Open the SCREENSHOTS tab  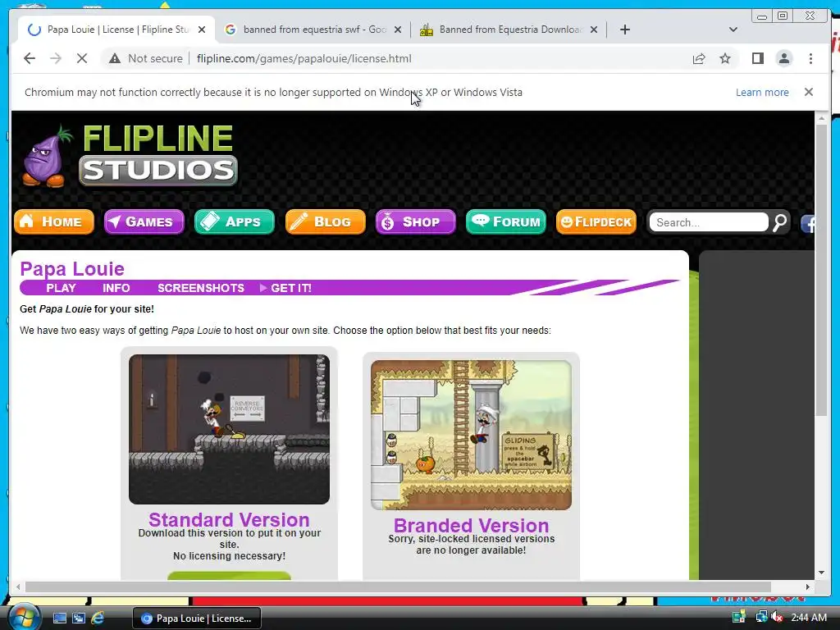[201, 288]
